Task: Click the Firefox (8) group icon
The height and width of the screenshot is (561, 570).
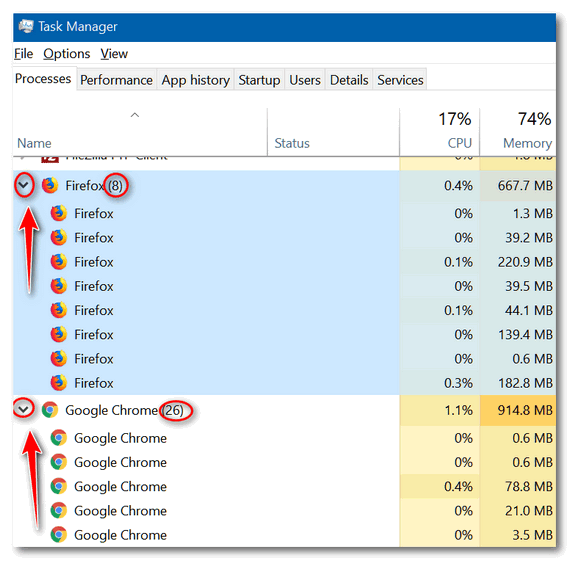Action: [50, 185]
